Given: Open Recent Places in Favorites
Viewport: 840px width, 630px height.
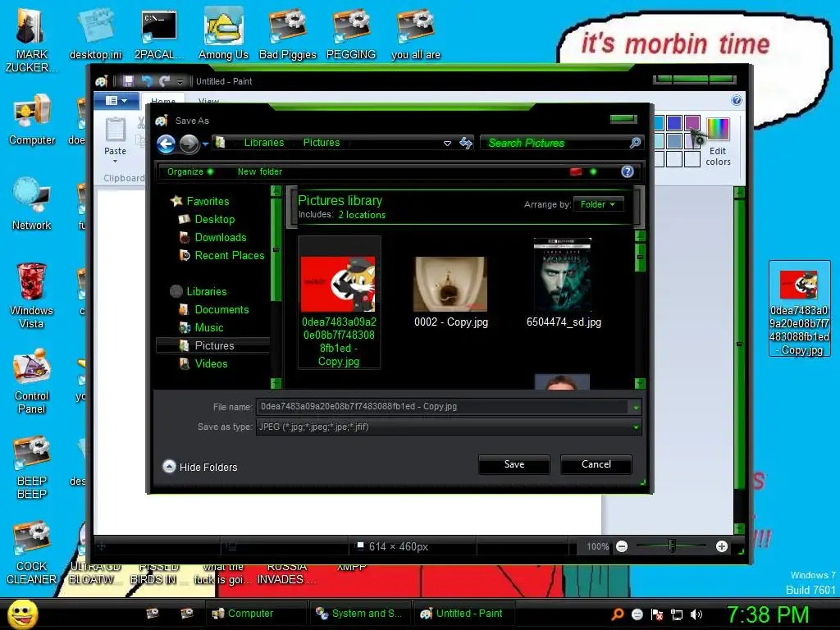Looking at the screenshot, I should 221,256.
